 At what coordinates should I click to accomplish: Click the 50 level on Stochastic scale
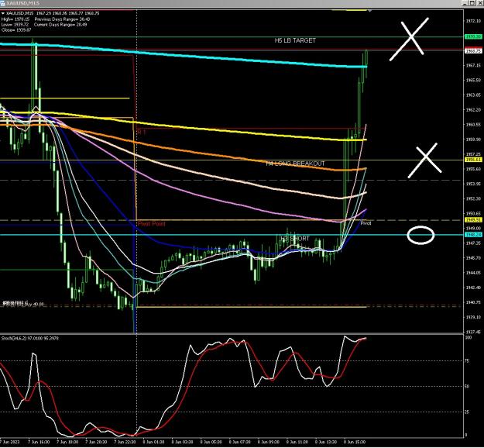click(x=467, y=387)
